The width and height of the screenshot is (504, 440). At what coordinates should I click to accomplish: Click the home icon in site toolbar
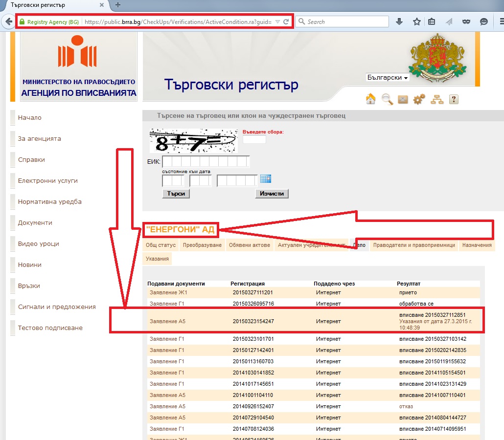coord(371,99)
